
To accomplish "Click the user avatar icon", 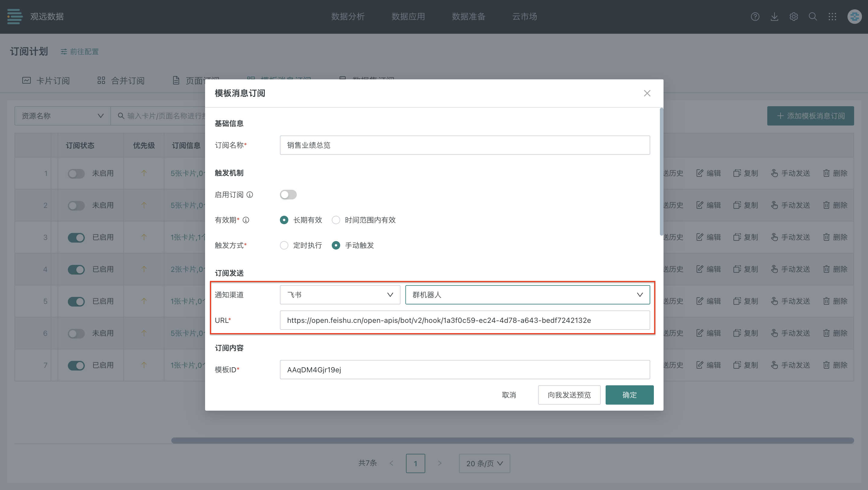I will [x=854, y=17].
